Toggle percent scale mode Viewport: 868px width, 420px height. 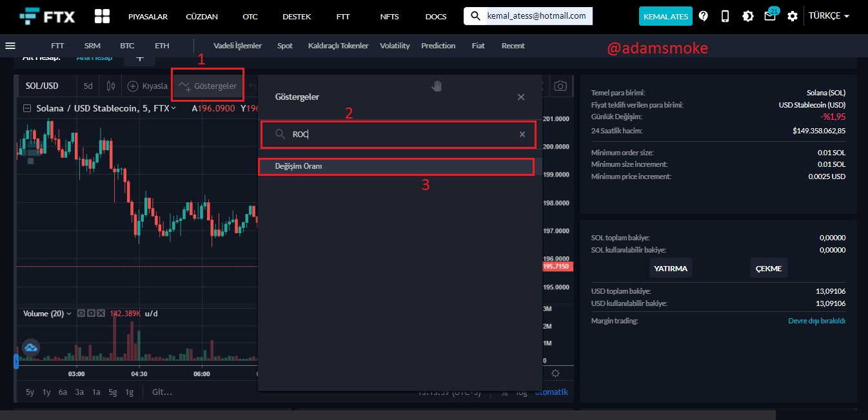pos(504,392)
